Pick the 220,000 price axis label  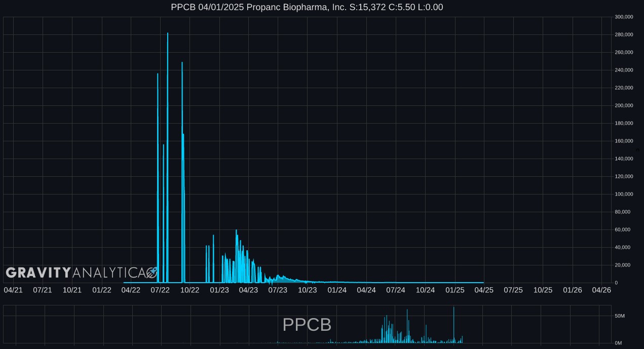coord(624,88)
